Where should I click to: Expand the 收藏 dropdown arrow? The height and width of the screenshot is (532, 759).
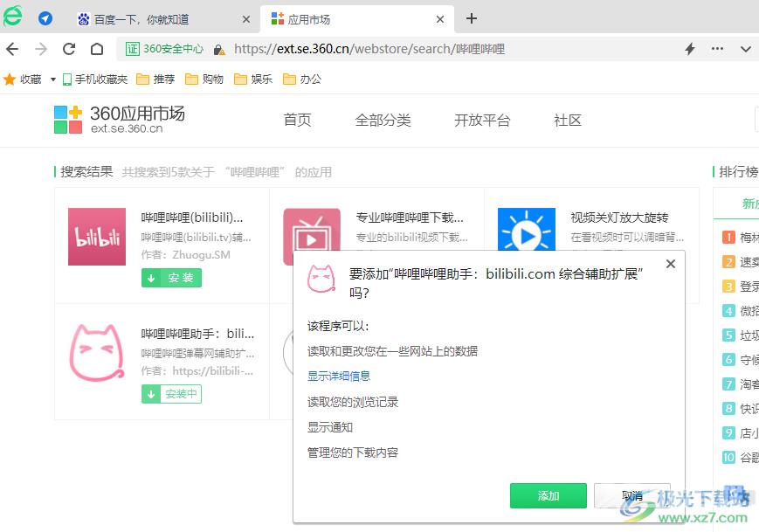pos(53,79)
